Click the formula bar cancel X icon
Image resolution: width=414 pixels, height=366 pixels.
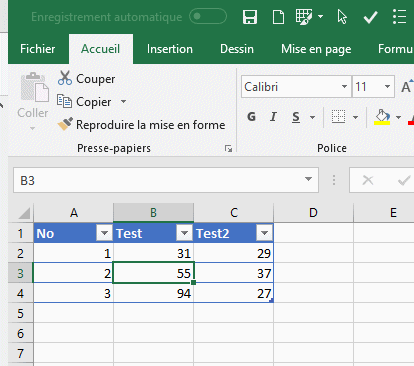368,180
